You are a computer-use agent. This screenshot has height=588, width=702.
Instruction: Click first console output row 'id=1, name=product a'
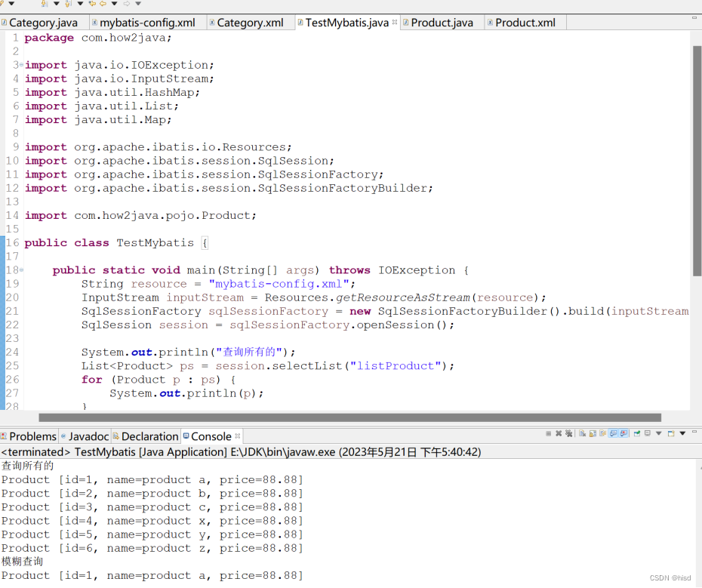(x=152, y=479)
